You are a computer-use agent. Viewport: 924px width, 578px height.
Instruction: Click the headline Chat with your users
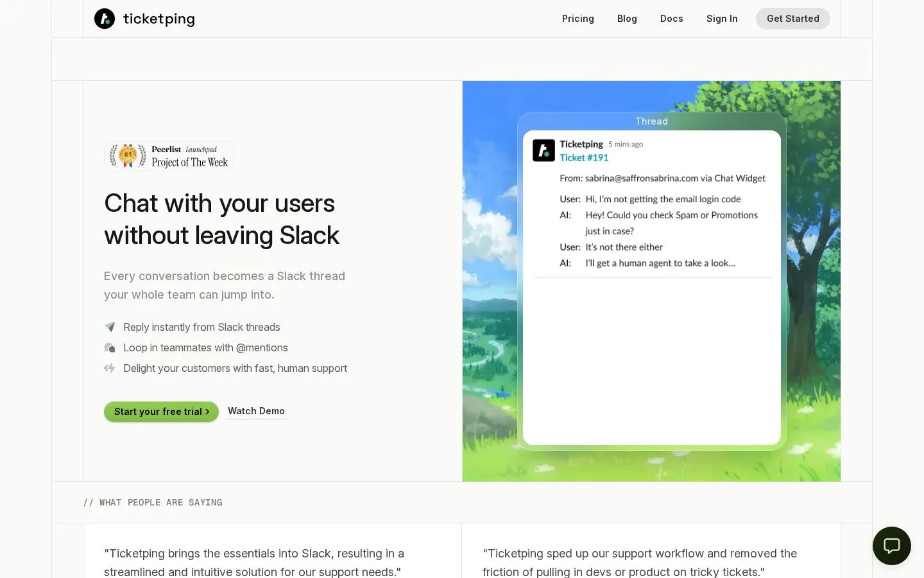(222, 219)
